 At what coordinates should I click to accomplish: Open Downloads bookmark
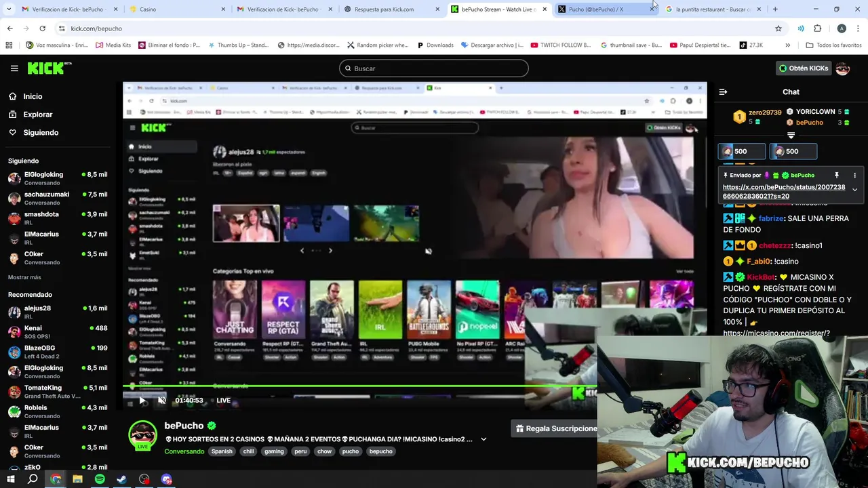point(434,45)
